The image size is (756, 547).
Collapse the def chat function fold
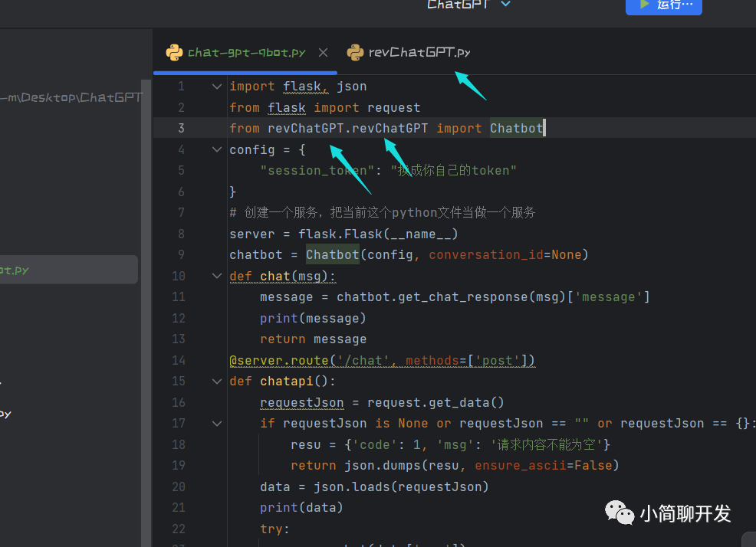coord(217,276)
